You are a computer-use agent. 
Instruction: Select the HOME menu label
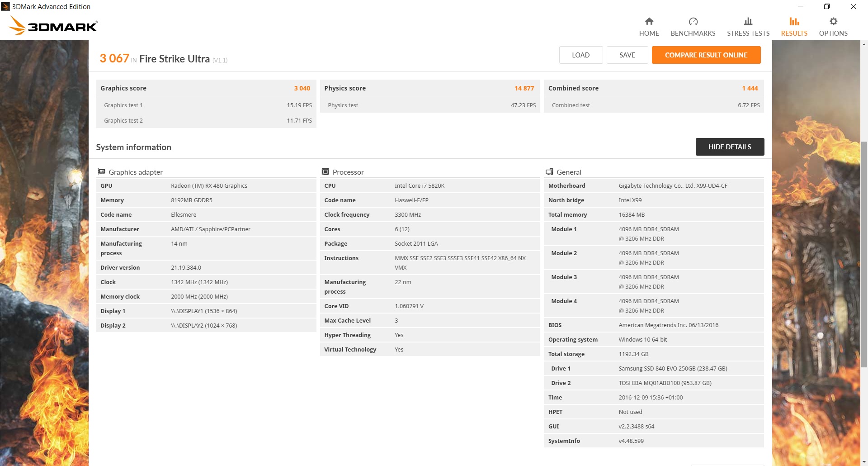click(649, 33)
